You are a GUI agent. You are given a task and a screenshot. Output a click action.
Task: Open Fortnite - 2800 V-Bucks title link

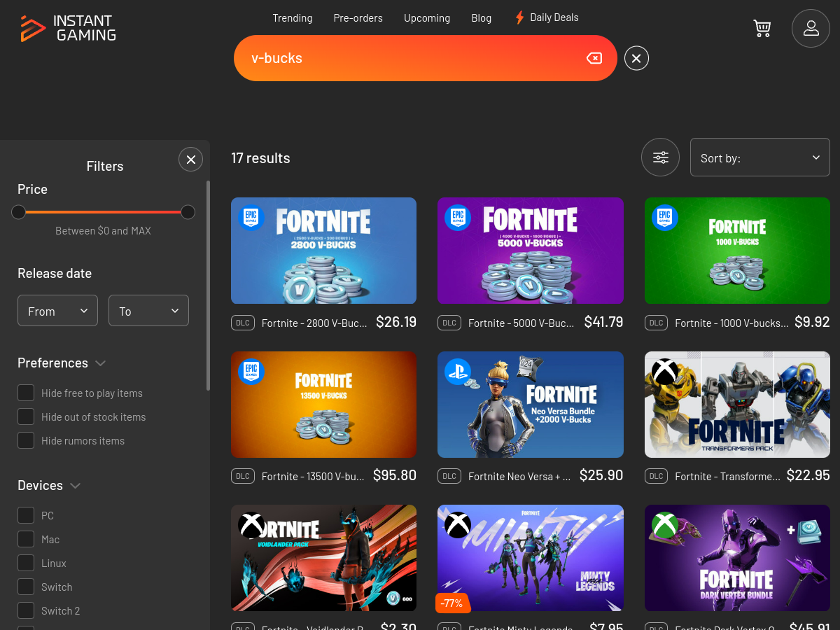pyautogui.click(x=315, y=323)
